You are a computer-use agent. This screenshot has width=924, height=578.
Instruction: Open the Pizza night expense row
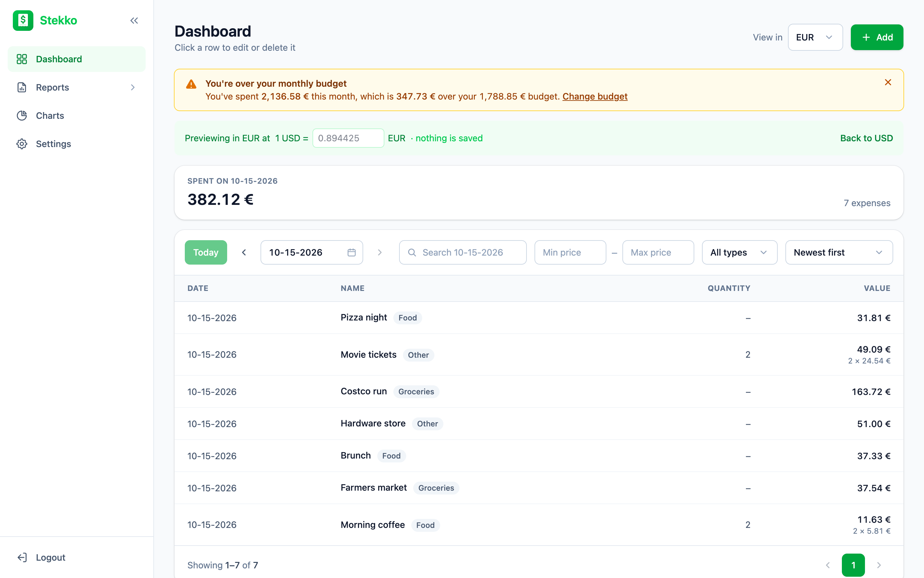pos(539,318)
